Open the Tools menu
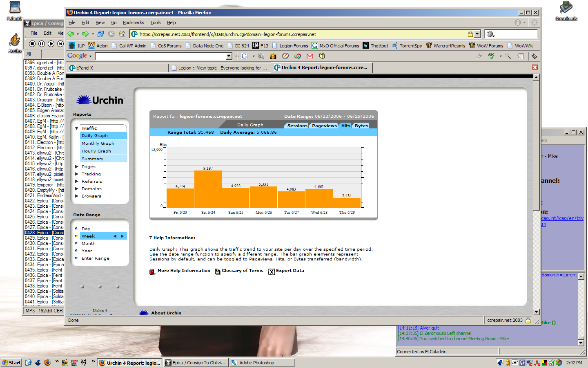This screenshot has height=368, width=588. [x=155, y=22]
